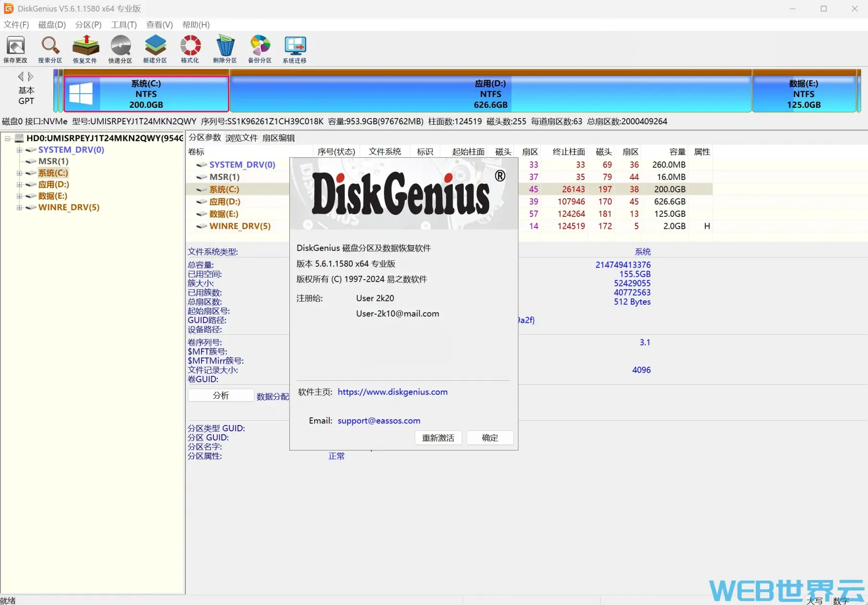Expand the WINRE_DRV(5) tree node
The image size is (868, 605).
pos(19,207)
